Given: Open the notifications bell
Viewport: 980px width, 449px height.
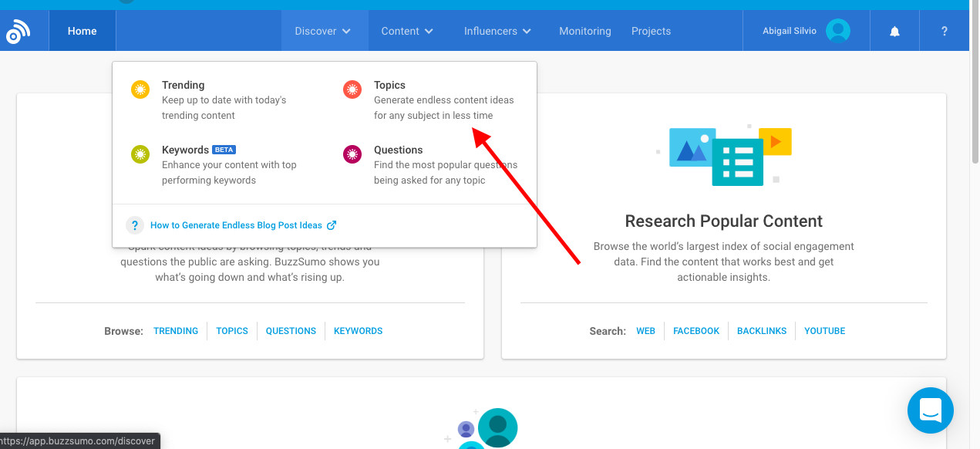Looking at the screenshot, I should (894, 32).
